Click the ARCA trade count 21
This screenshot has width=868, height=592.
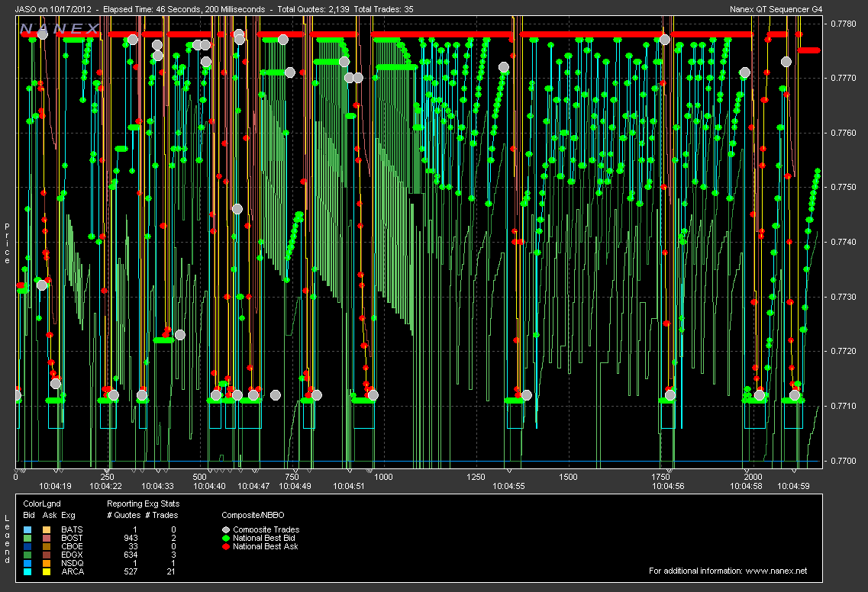tap(171, 571)
